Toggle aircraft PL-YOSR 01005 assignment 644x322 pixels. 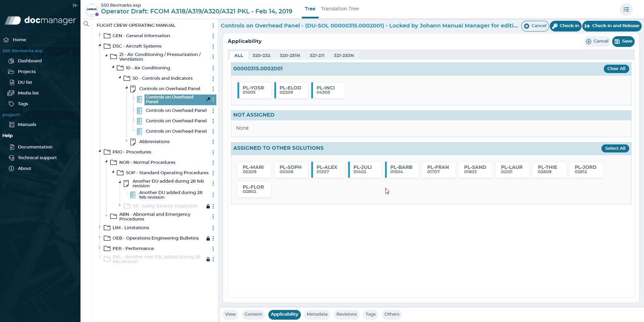point(254,90)
